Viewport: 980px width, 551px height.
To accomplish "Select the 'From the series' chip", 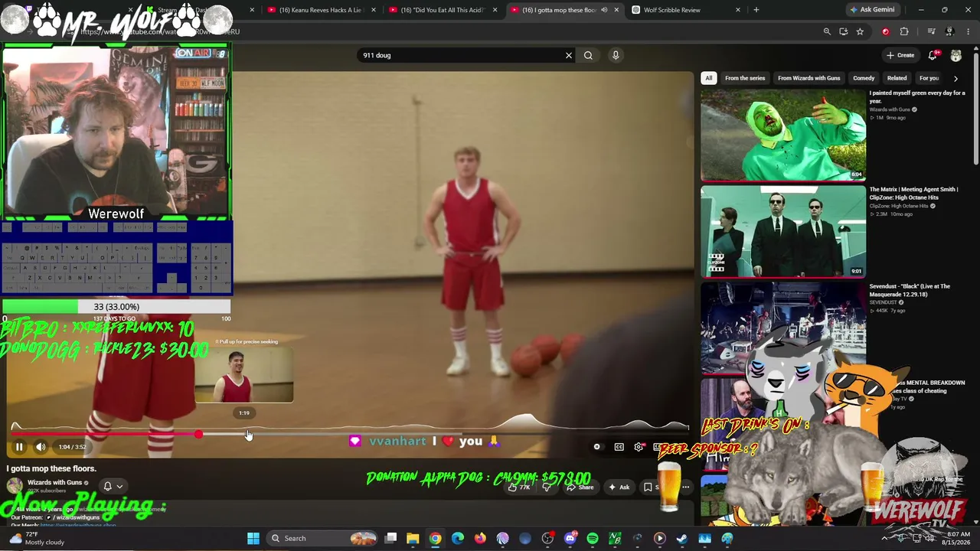I will [745, 78].
